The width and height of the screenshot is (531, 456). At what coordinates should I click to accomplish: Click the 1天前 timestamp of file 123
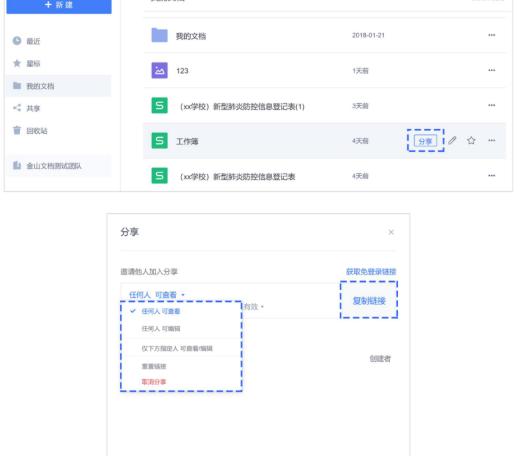tap(360, 71)
